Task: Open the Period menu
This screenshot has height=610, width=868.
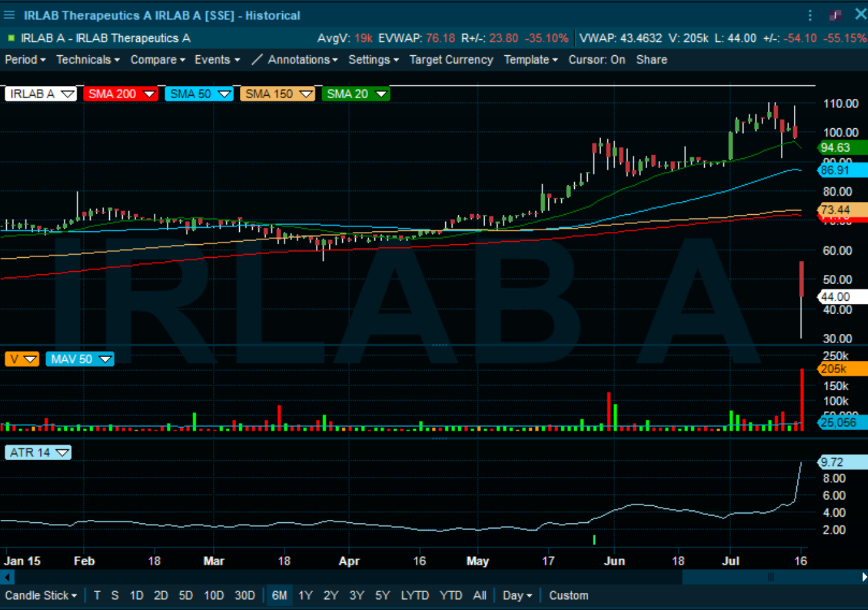Action: (25, 60)
